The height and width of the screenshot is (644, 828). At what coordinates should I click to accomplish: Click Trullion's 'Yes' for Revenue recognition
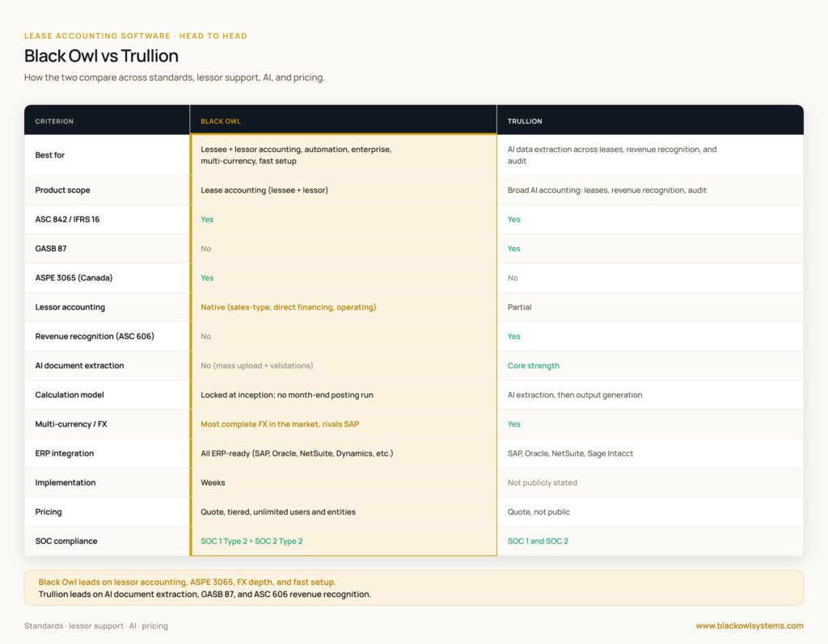pos(513,336)
